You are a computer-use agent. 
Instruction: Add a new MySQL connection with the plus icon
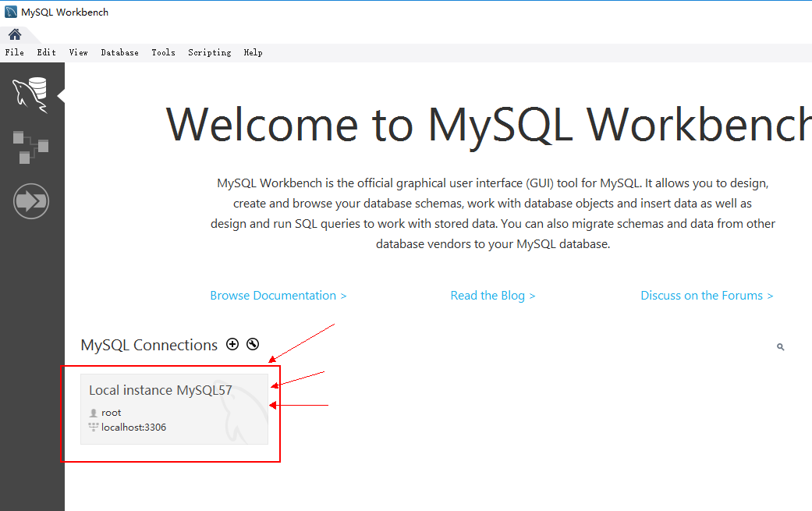coord(232,343)
